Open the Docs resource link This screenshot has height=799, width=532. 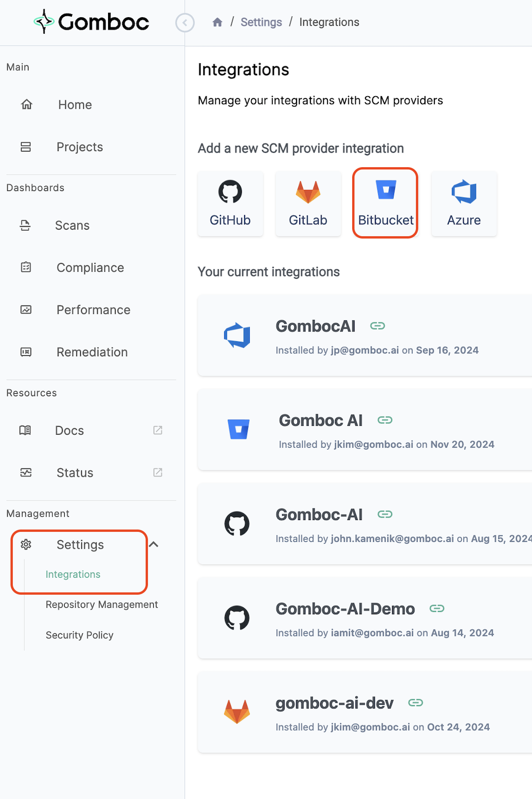point(69,430)
